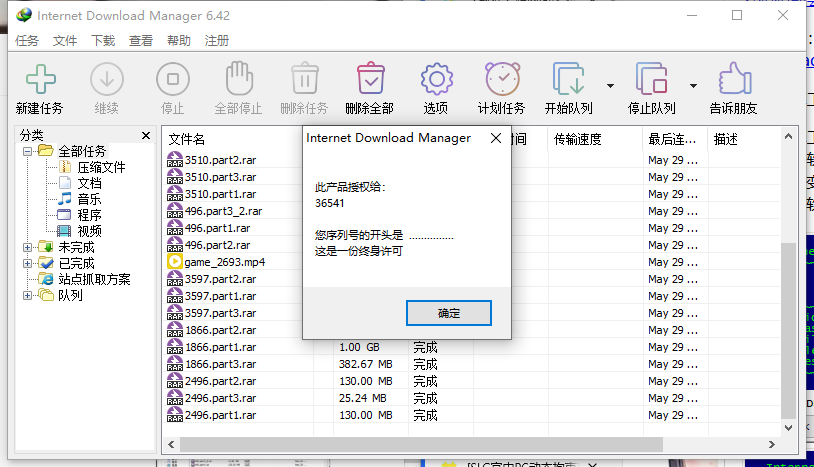Click horizontal scrollbar left arrow

pyautogui.click(x=171, y=445)
